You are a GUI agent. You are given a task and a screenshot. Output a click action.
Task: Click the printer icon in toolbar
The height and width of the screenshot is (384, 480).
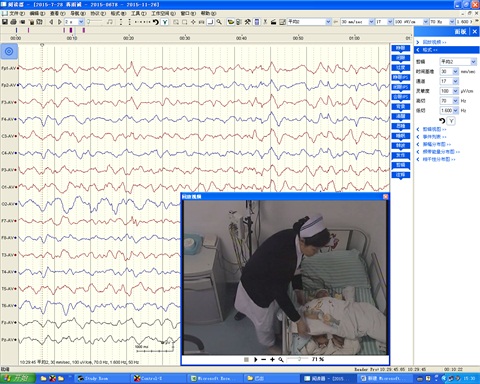click(x=13, y=22)
